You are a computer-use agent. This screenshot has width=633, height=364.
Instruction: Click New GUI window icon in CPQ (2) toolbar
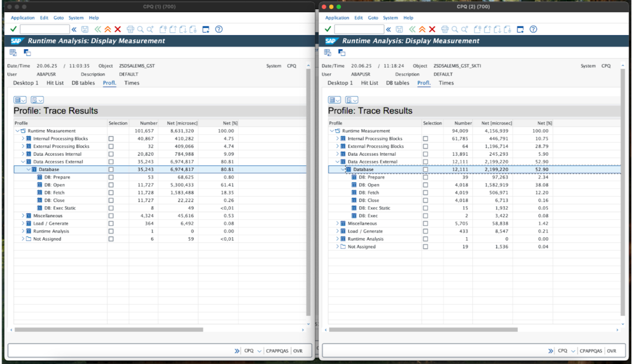(x=520, y=29)
